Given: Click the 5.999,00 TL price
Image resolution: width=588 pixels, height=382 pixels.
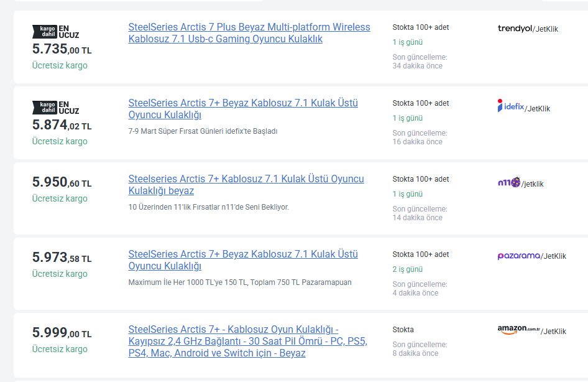Looking at the screenshot, I should click(62, 333).
